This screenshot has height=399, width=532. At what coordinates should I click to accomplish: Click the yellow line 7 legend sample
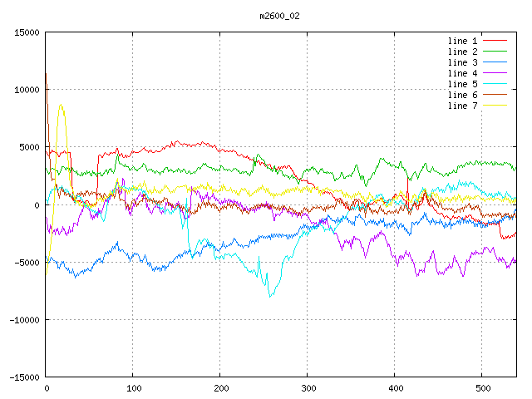click(495, 106)
